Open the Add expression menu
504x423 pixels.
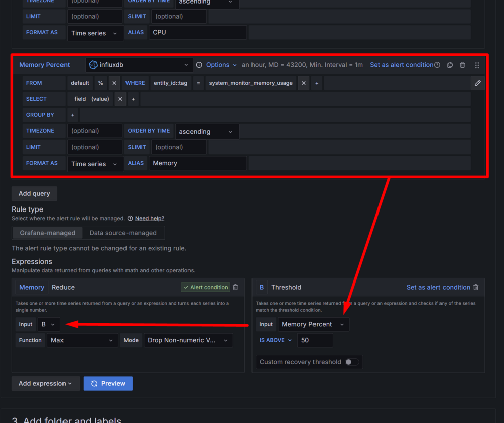(x=45, y=383)
